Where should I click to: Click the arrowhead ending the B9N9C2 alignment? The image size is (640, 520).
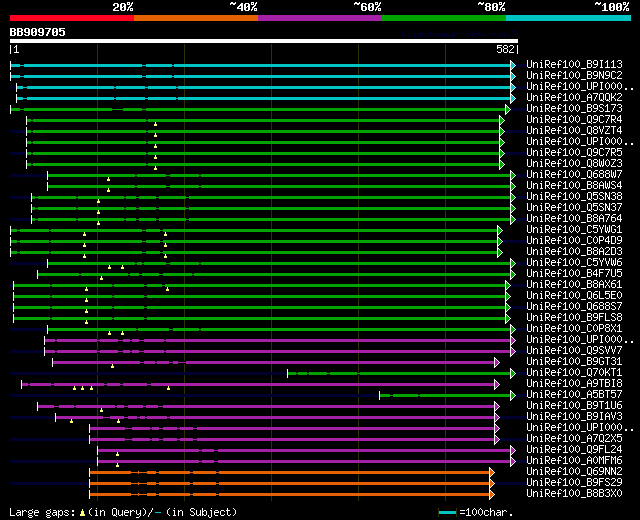(x=513, y=76)
